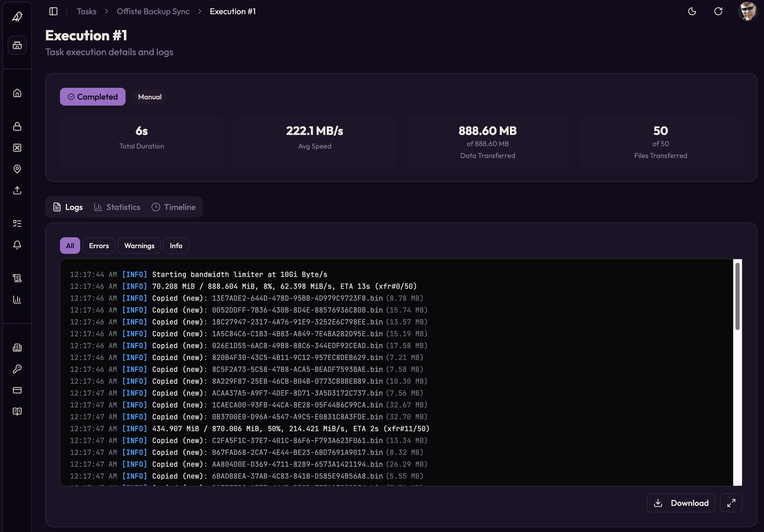Toggle dark mode with moon icon
Screen dimensions: 764x532
[692, 11]
